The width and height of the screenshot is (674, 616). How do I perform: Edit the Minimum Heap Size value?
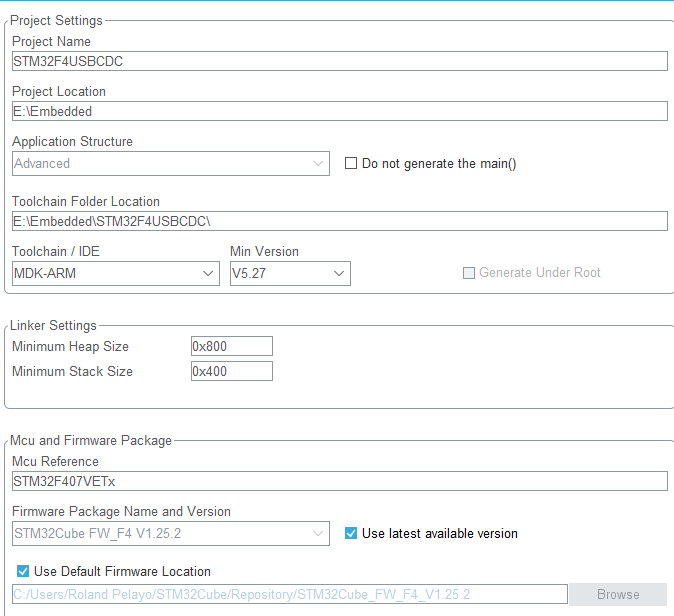coord(232,346)
